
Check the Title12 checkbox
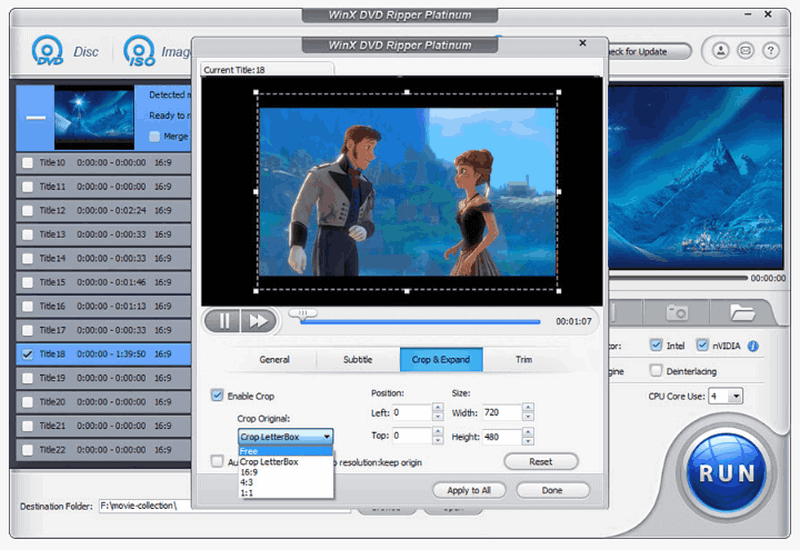(28, 211)
